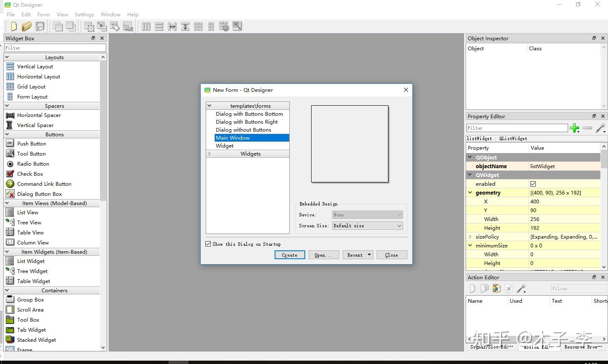Open the Screen Size dropdown
608x364 pixels.
coord(367,226)
